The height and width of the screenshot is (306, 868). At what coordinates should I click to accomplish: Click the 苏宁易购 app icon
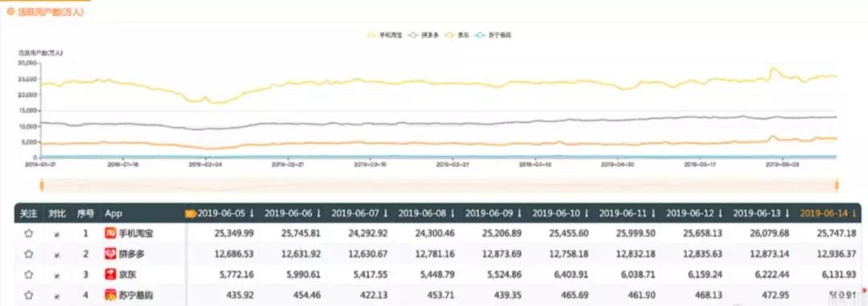[110, 295]
